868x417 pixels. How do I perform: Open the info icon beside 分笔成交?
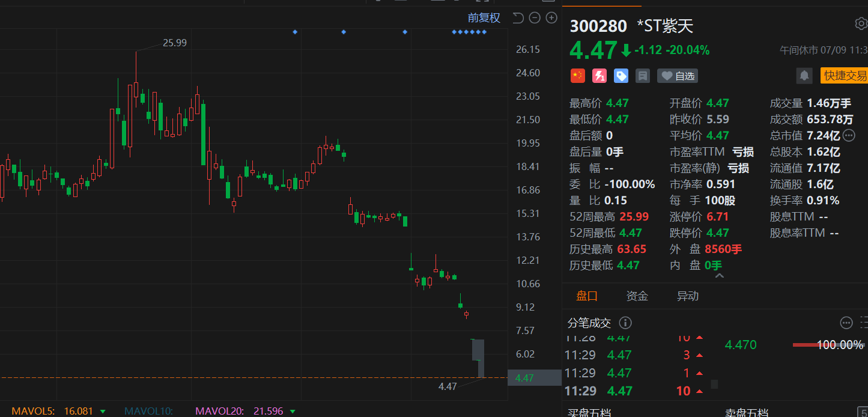coord(625,323)
